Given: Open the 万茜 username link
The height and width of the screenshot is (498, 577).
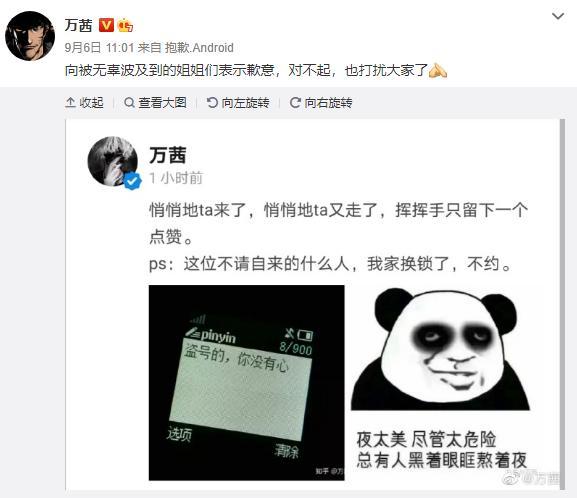Looking at the screenshot, I should coord(78,25).
